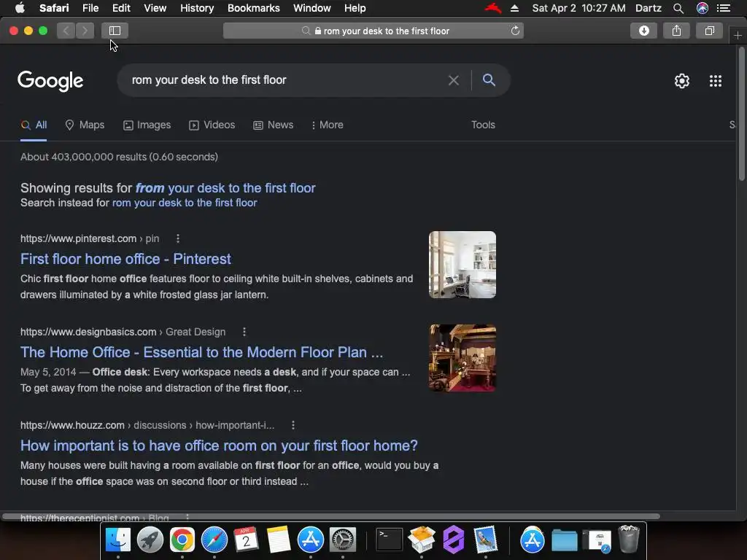Click the vertical page scrollbar

pos(741,114)
